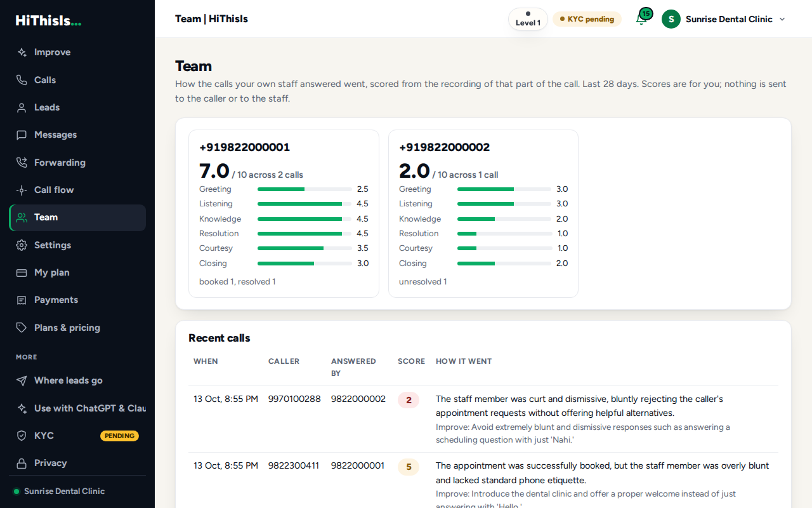The width and height of the screenshot is (812, 508).
Task: Click the HiThisIs logo
Action: (x=49, y=21)
